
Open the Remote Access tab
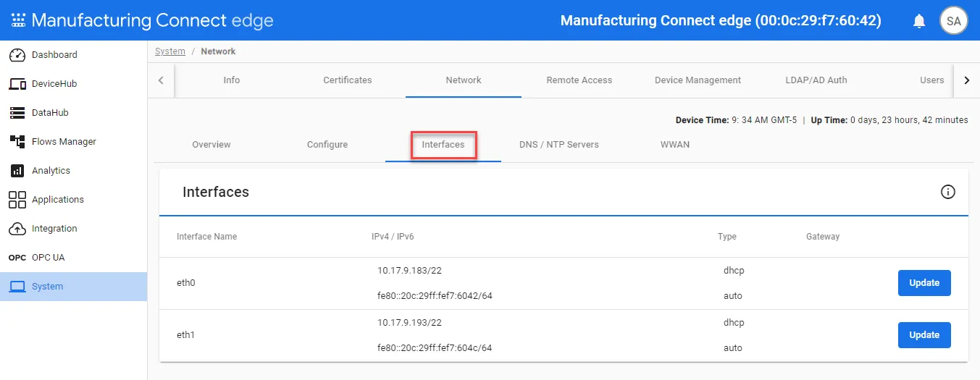pos(579,80)
